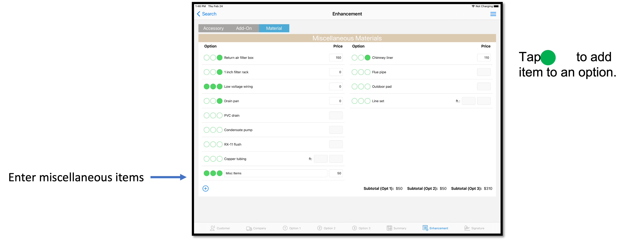Toggle first option circle for Return air filter box
The width and height of the screenshot is (644, 240).
coord(206,58)
